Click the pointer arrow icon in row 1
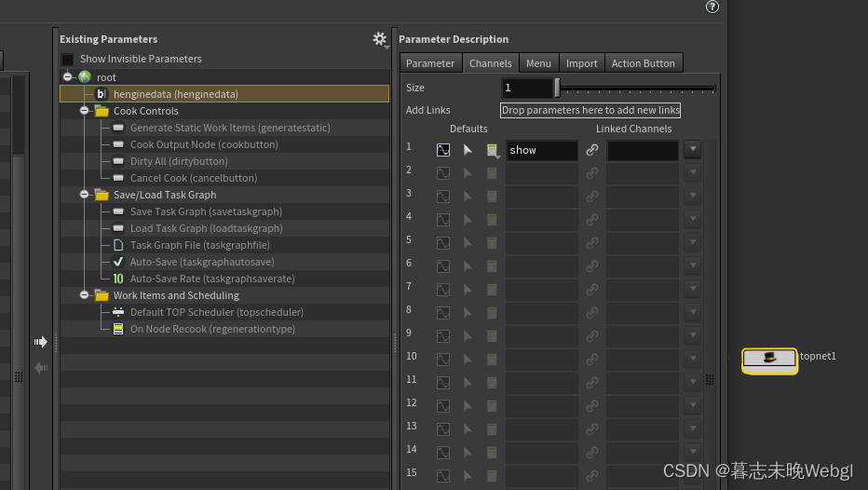This screenshot has width=868, height=490. pyautogui.click(x=468, y=150)
